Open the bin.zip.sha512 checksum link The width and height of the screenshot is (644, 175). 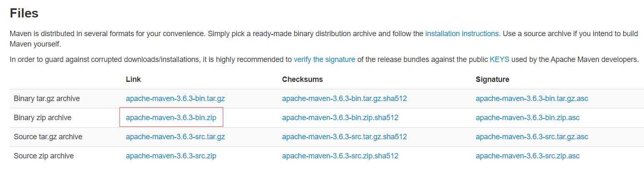pyautogui.click(x=340, y=118)
